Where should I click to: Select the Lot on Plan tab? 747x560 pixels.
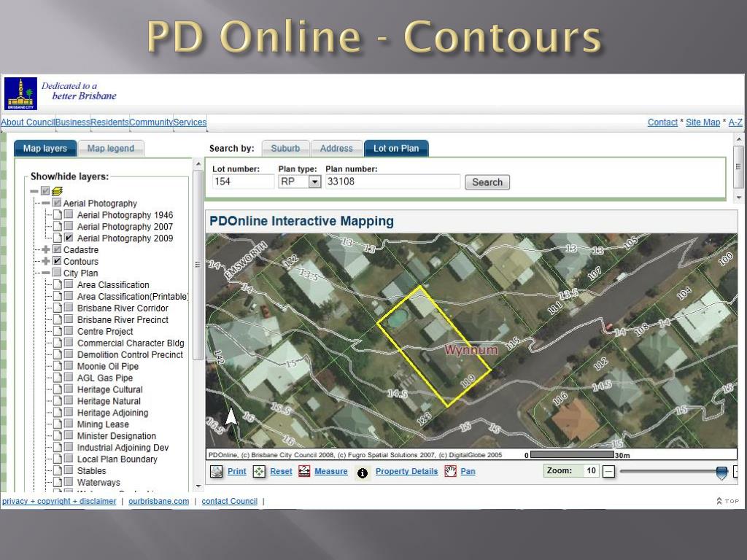pos(396,148)
